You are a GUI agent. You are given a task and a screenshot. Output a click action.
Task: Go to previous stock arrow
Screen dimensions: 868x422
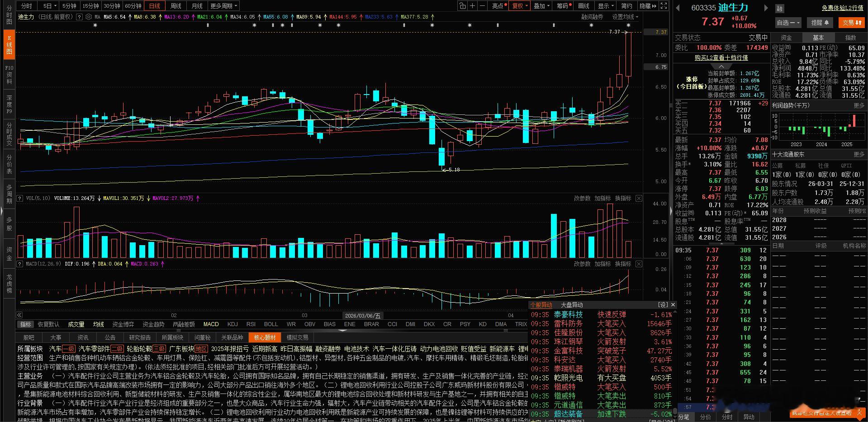678,8
